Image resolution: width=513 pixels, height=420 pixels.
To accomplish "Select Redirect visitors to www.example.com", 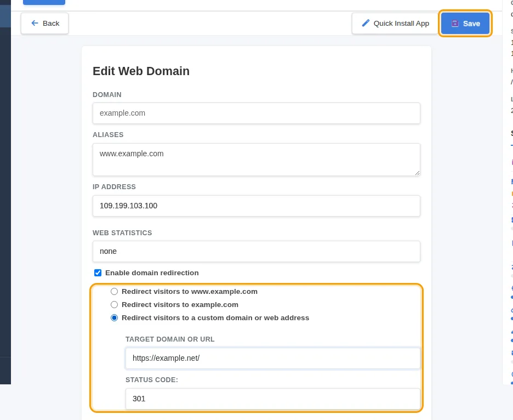I will tap(114, 291).
